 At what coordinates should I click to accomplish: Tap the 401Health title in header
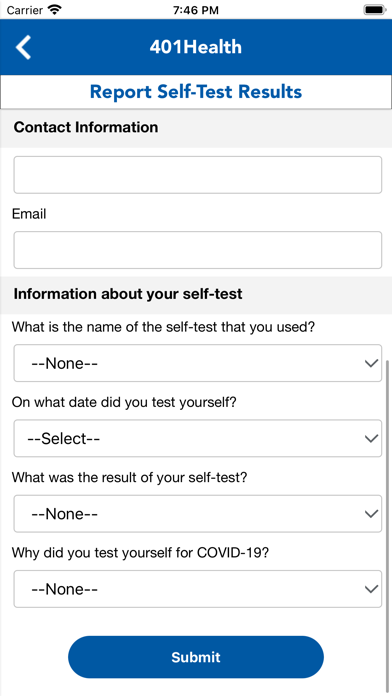pyautogui.click(x=196, y=47)
